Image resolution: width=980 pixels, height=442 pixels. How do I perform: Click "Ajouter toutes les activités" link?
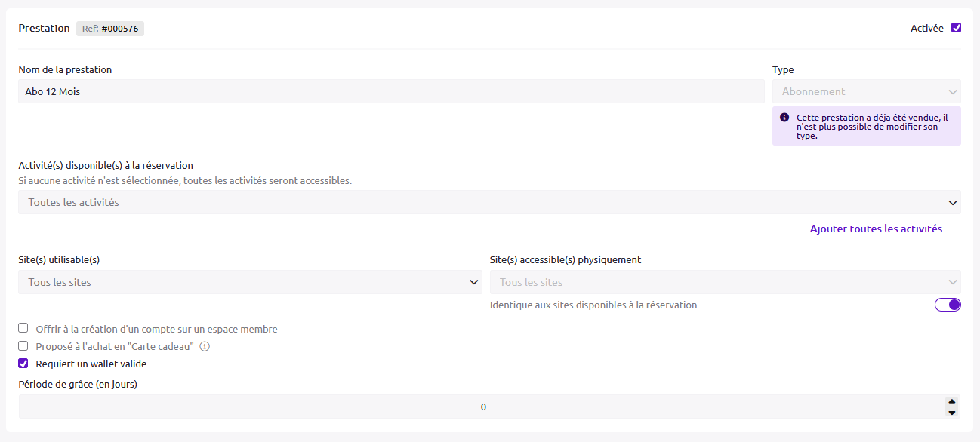[876, 229]
